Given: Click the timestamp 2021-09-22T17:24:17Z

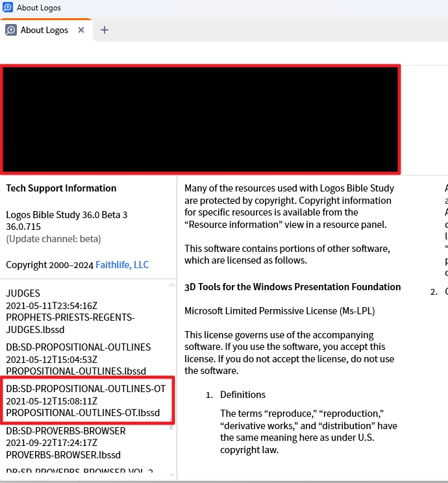Looking at the screenshot, I should [x=51, y=443].
